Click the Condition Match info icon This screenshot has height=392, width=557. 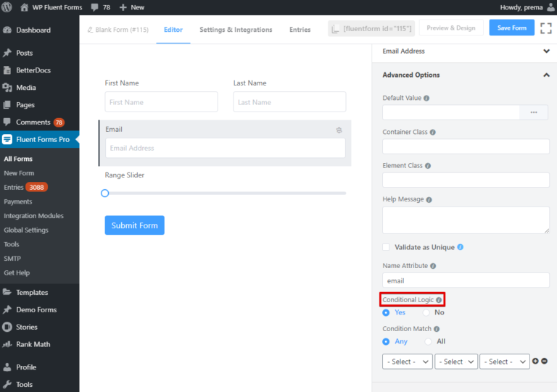coord(437,329)
